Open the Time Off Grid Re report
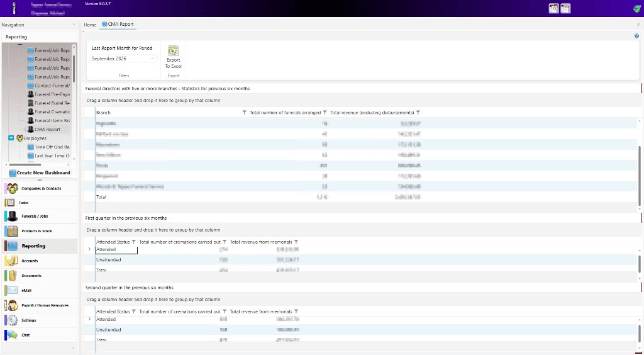 (x=49, y=147)
